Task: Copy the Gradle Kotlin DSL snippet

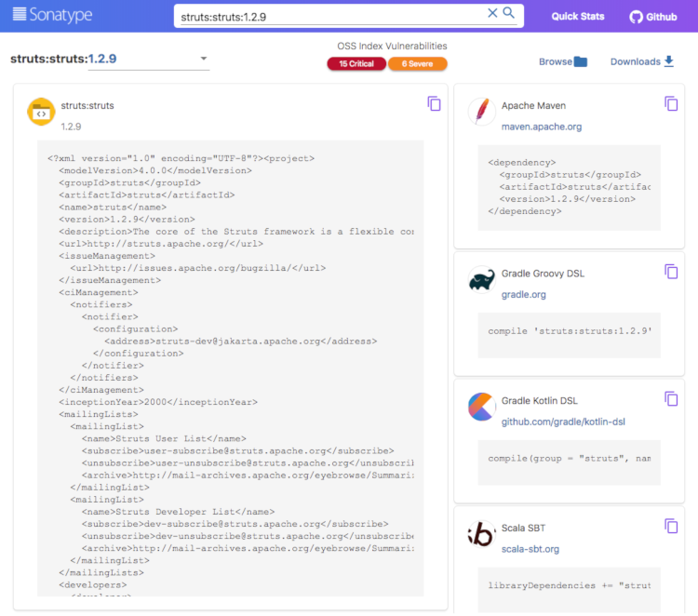Action: [x=671, y=399]
